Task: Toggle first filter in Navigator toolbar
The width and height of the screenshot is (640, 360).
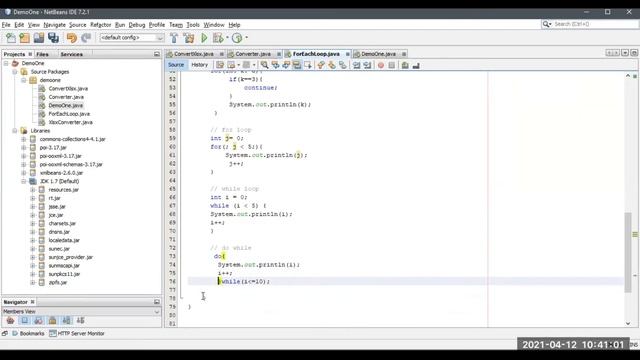Action: (x=11, y=321)
